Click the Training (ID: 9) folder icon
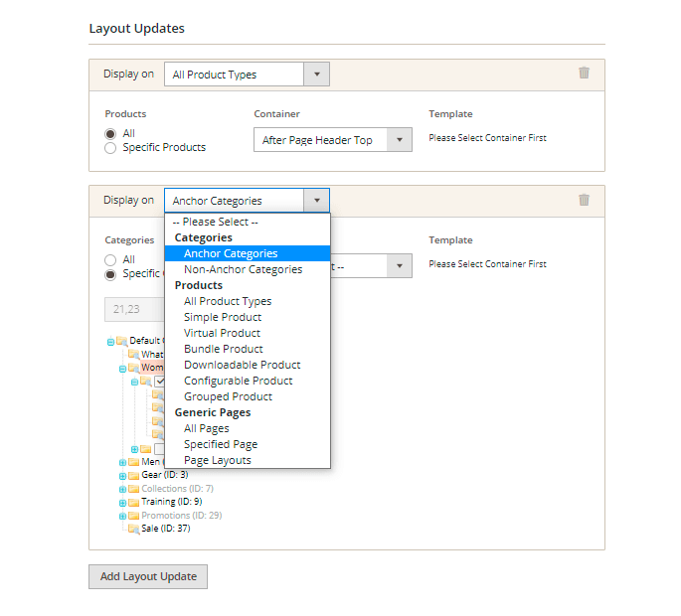This screenshot has height=616, width=681. 133,502
